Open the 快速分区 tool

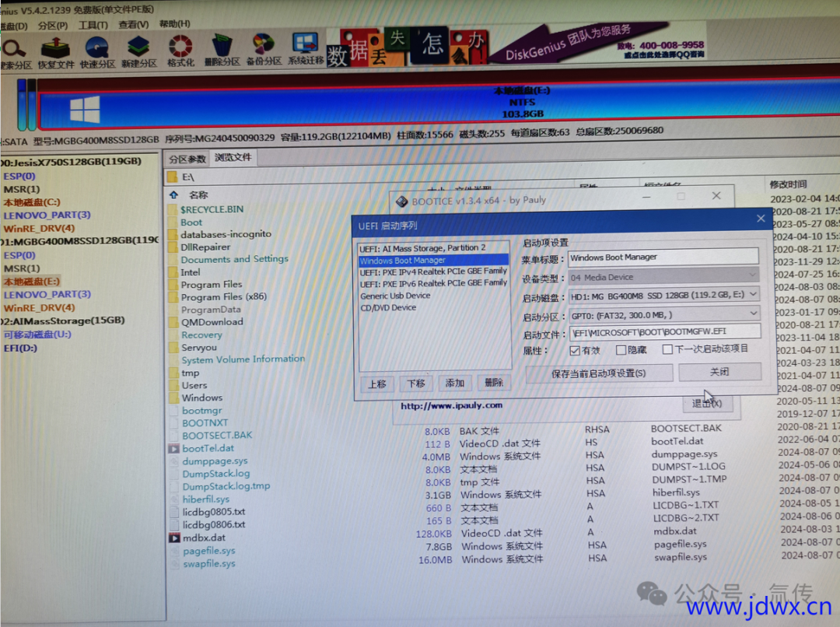97,53
